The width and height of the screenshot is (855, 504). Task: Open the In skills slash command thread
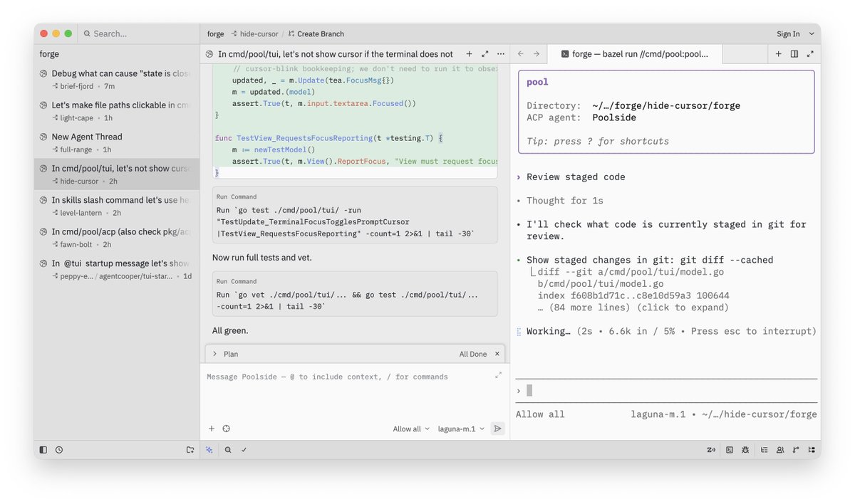[x=117, y=206]
